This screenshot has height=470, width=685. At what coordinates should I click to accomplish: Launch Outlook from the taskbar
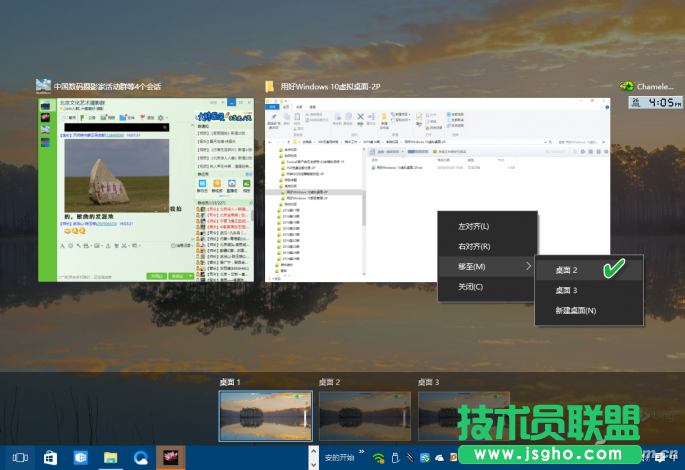coord(80,457)
